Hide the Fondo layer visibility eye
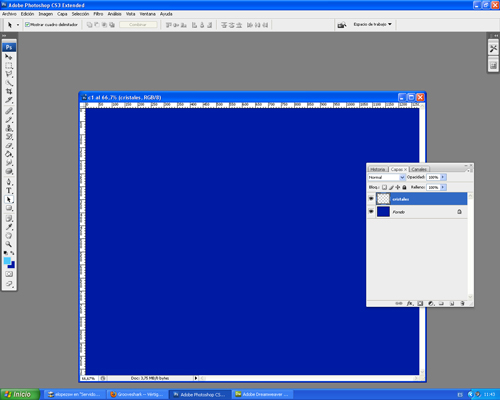500x400 pixels. point(371,212)
